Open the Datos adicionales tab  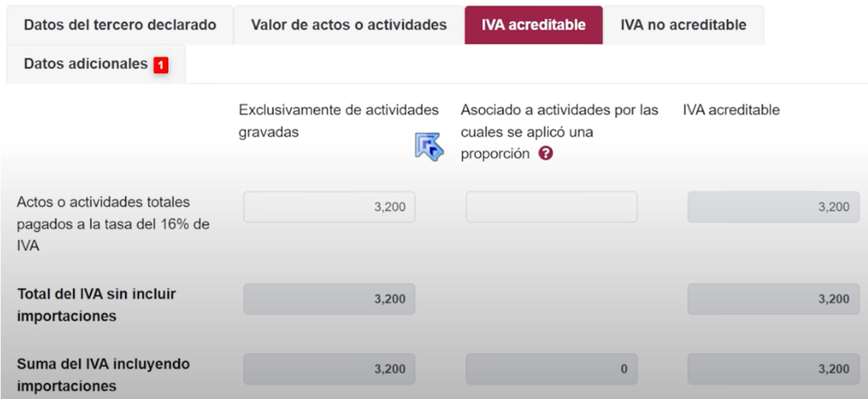pyautogui.click(x=86, y=64)
